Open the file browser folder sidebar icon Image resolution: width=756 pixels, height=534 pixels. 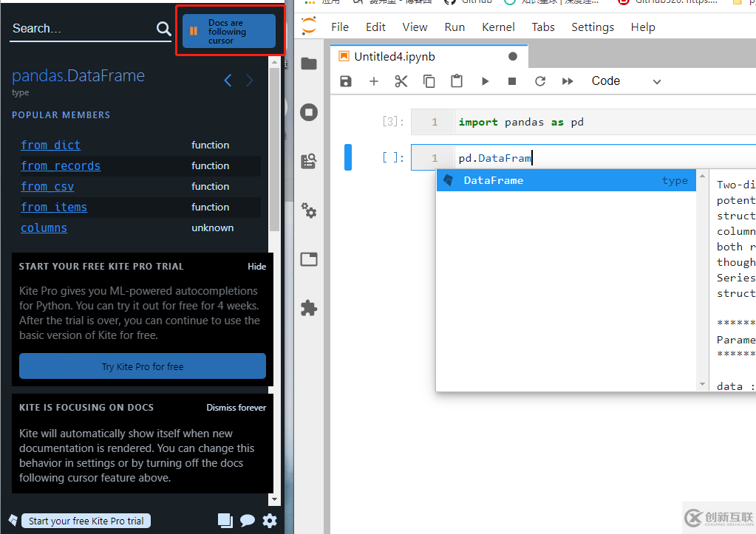pos(309,64)
